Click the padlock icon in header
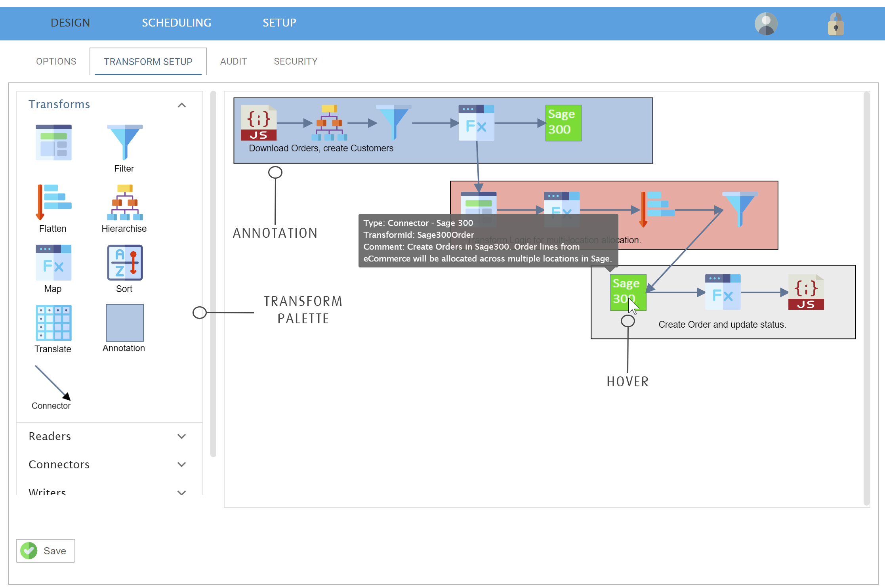The height and width of the screenshot is (588, 885). tap(835, 25)
